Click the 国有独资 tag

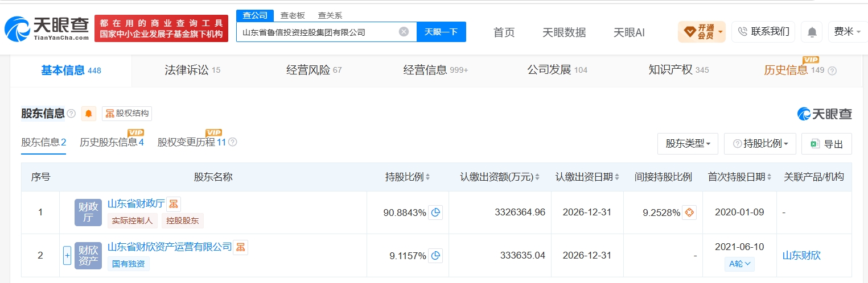tap(128, 264)
